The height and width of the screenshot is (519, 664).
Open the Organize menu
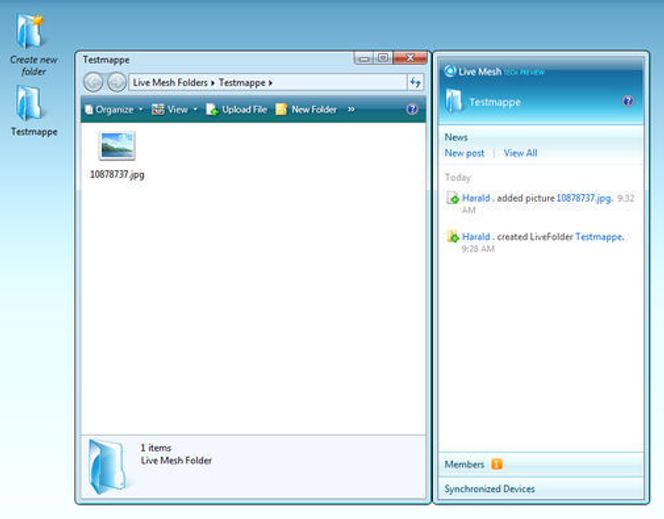(113, 110)
